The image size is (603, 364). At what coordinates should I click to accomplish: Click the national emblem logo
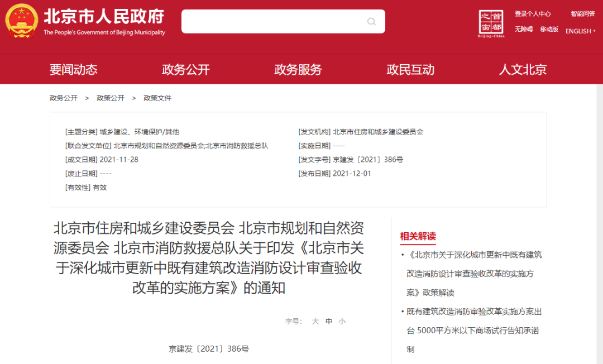pyautogui.click(x=22, y=21)
